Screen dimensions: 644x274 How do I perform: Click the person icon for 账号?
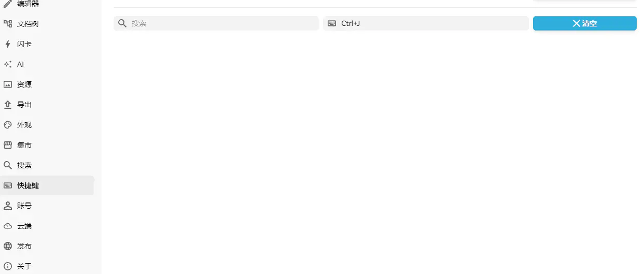8,206
